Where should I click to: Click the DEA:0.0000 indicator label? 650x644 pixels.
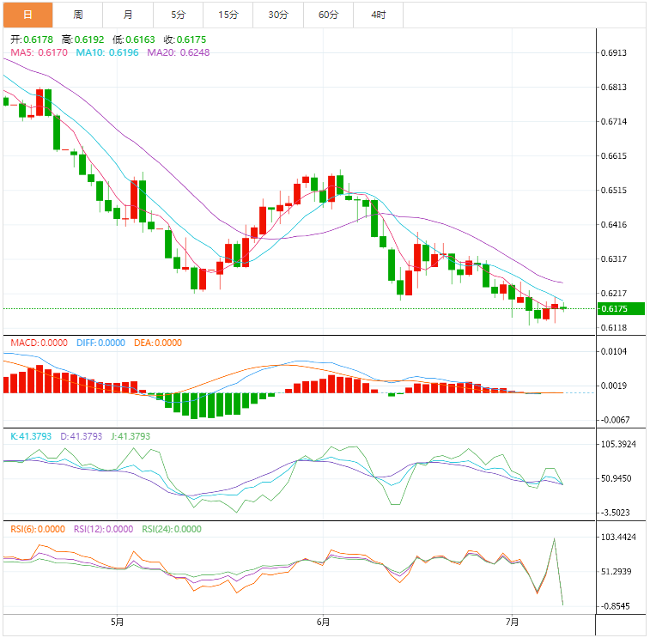(158, 343)
